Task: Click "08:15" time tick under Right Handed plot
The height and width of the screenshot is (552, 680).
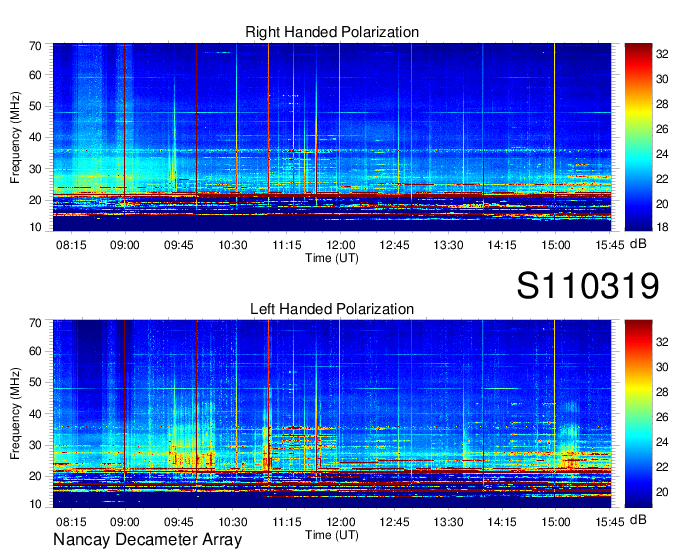Action: 71,245
